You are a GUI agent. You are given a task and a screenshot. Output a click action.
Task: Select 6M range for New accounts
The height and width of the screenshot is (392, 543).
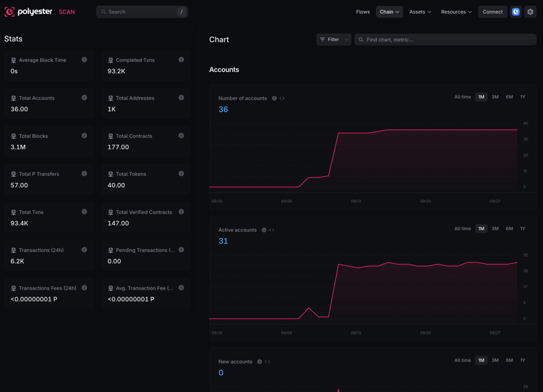coord(509,360)
